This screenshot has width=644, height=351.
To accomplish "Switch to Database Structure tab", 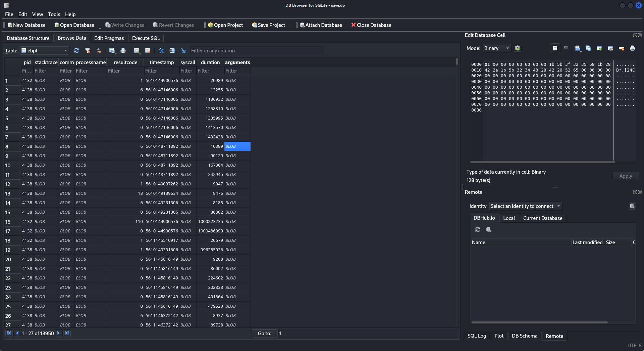I will tap(28, 38).
